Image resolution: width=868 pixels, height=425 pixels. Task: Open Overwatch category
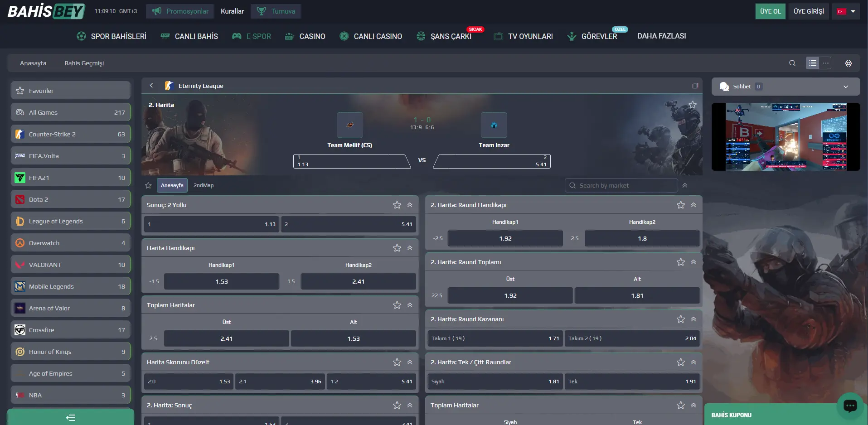71,243
